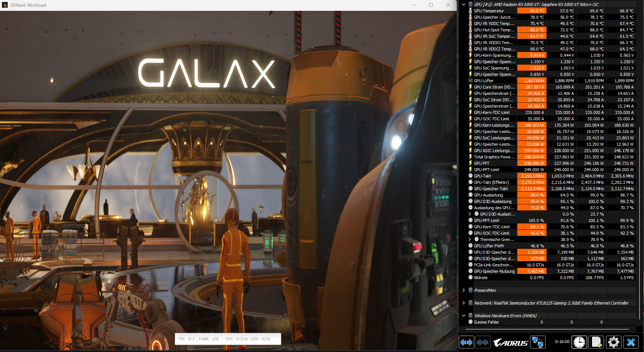Expand the GPU D3D-Auslast subgroup
Screen dimensions: 644x352
point(470,214)
